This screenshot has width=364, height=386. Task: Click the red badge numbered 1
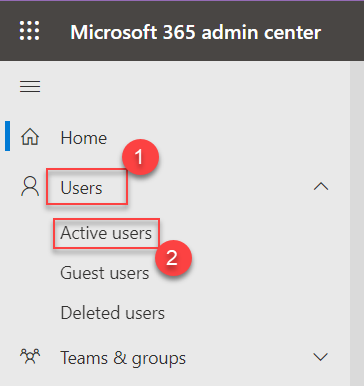140,157
